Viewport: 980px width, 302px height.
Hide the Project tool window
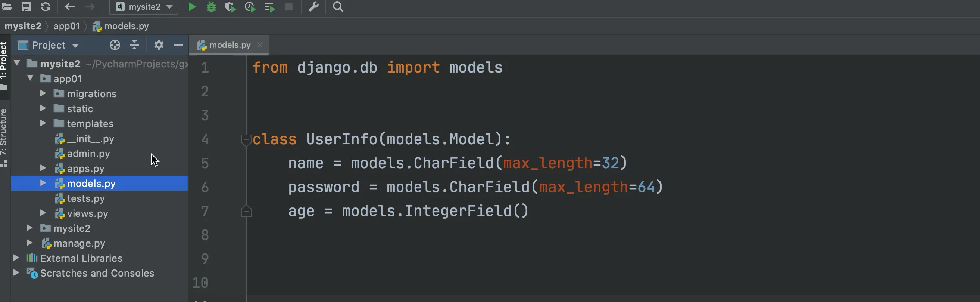coord(178,45)
